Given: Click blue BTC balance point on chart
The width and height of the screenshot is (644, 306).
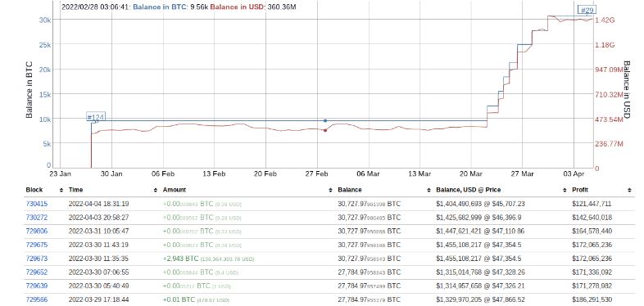Looking at the screenshot, I should [x=325, y=120].
